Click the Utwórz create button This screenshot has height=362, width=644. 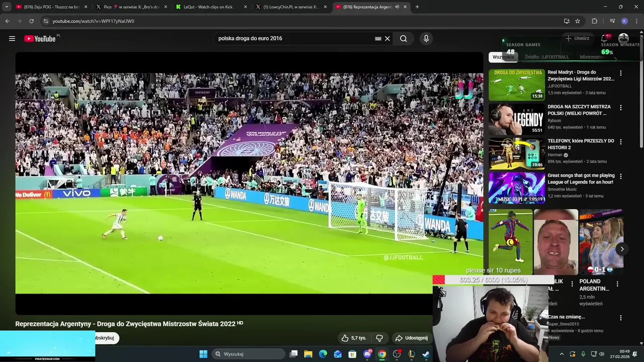[578, 39]
